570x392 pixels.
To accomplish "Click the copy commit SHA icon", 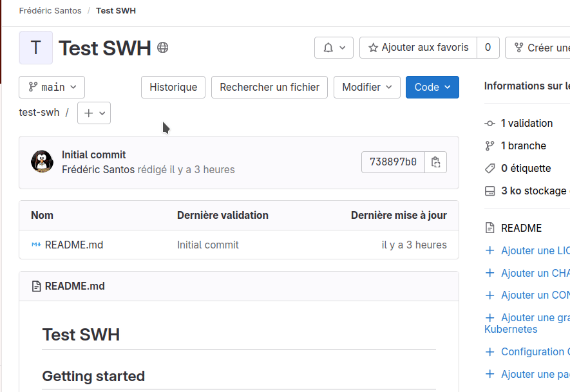I will tap(435, 162).
